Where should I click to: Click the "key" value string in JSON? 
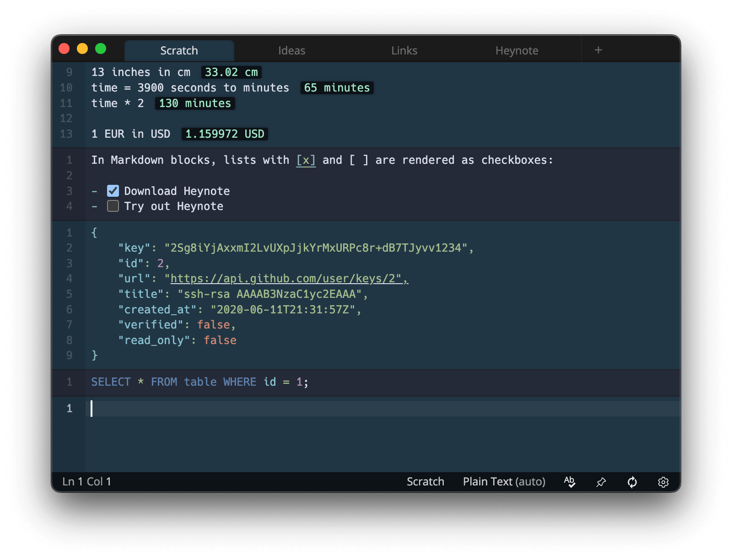click(x=316, y=248)
